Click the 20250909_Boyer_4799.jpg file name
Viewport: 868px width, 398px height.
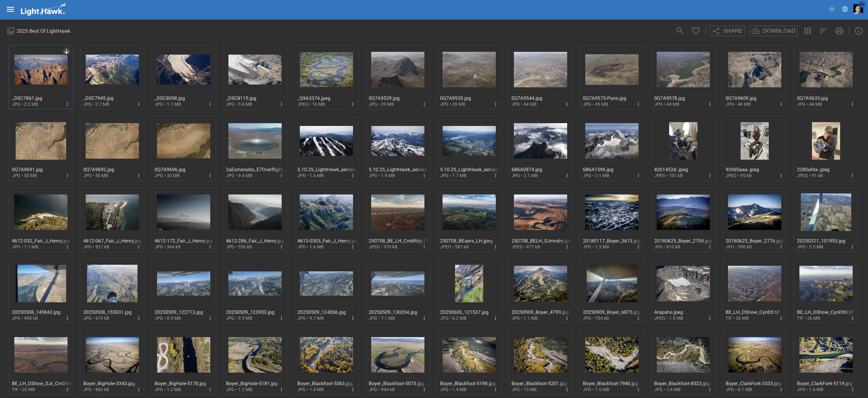(x=540, y=312)
